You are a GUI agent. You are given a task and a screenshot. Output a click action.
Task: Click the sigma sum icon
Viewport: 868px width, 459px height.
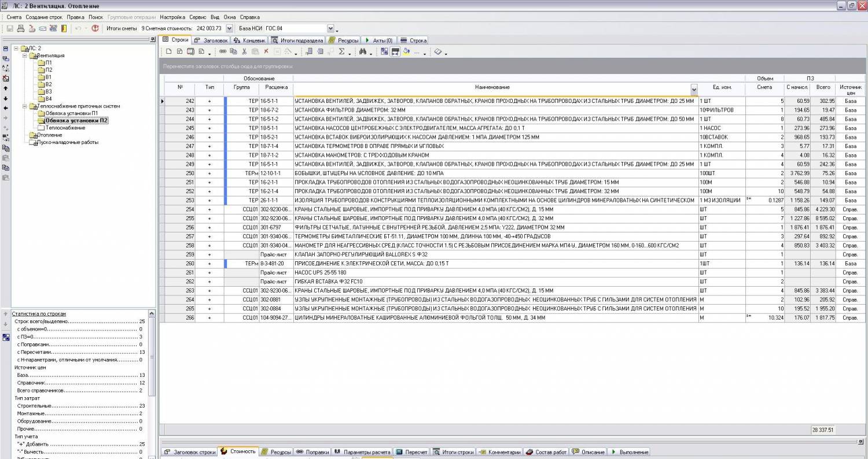pos(341,52)
